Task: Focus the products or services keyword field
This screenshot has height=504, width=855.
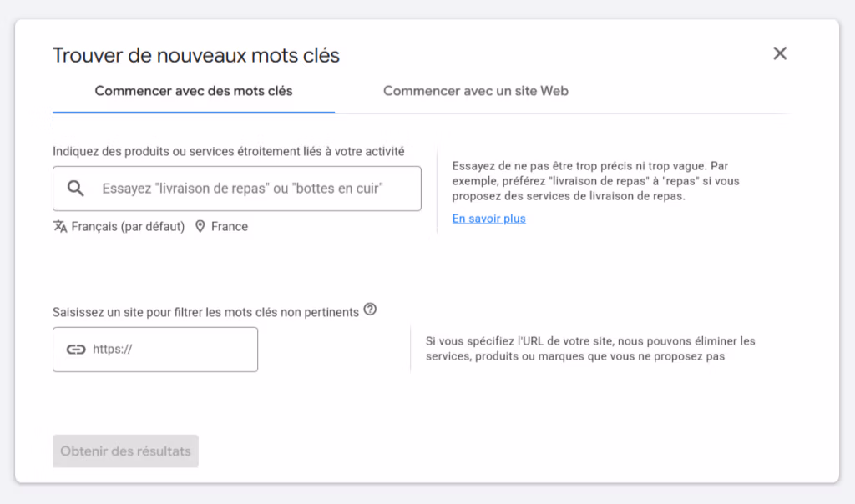Action: pyautogui.click(x=236, y=189)
